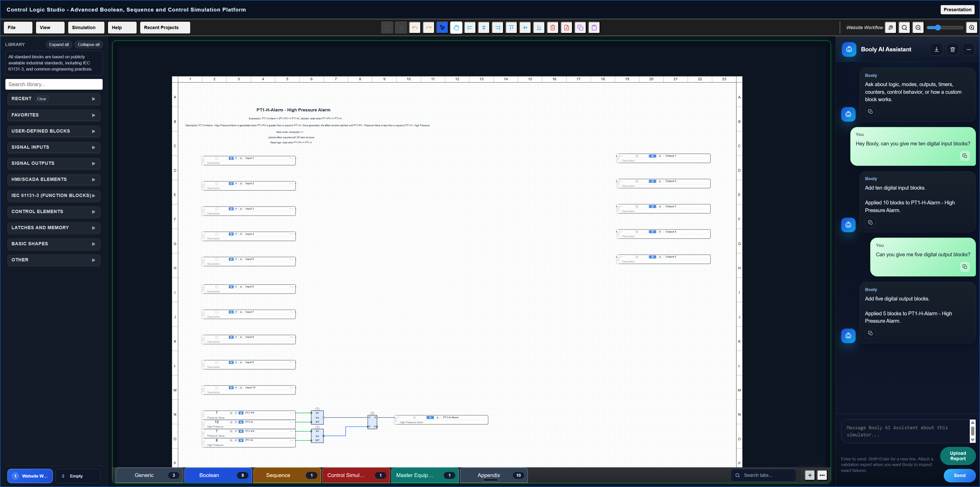Click the Search library input field
The height and width of the screenshot is (487, 980).
pos(54,84)
